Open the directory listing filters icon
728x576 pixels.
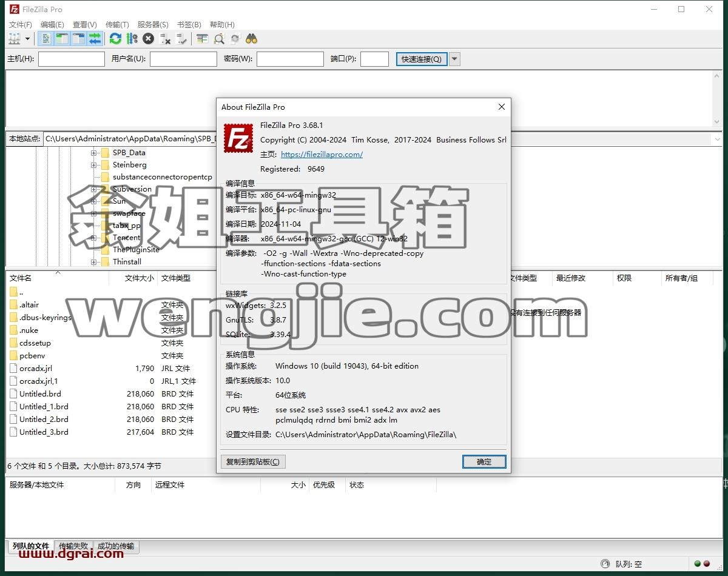tap(202, 39)
